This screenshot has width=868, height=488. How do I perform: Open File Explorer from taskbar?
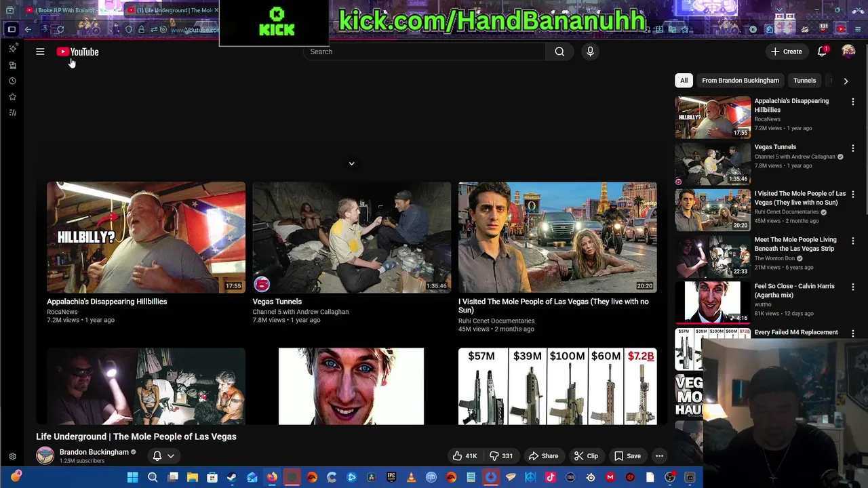click(x=193, y=477)
